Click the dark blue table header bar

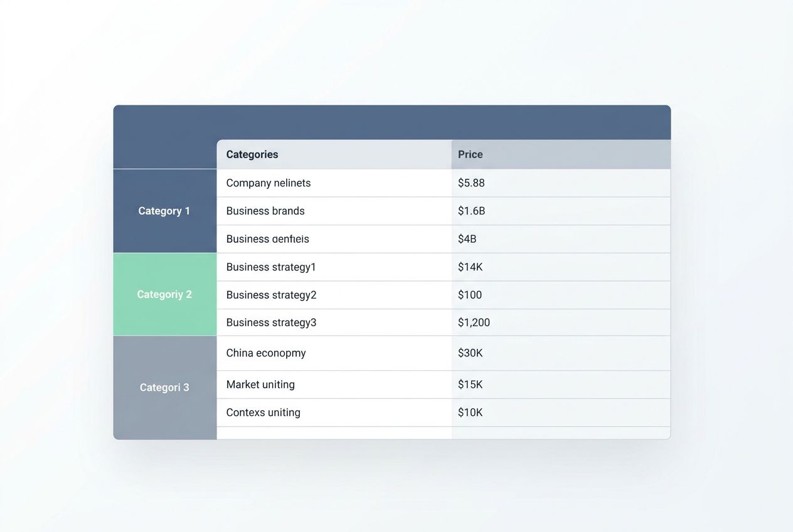pyautogui.click(x=391, y=121)
